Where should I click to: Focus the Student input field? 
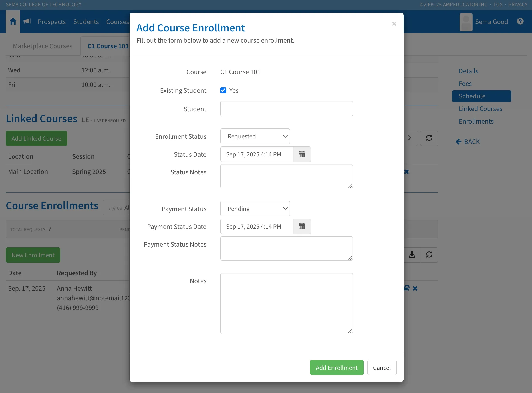(x=286, y=109)
